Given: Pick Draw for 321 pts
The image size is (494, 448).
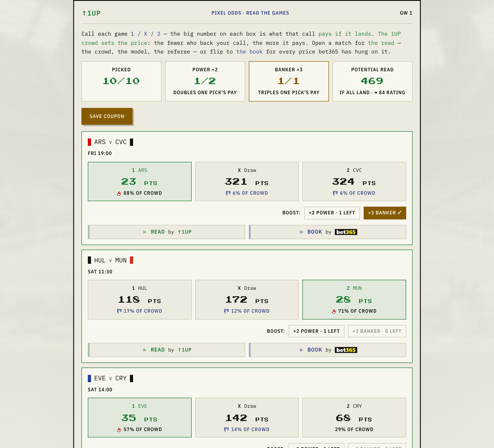Looking at the screenshot, I should pos(247,181).
